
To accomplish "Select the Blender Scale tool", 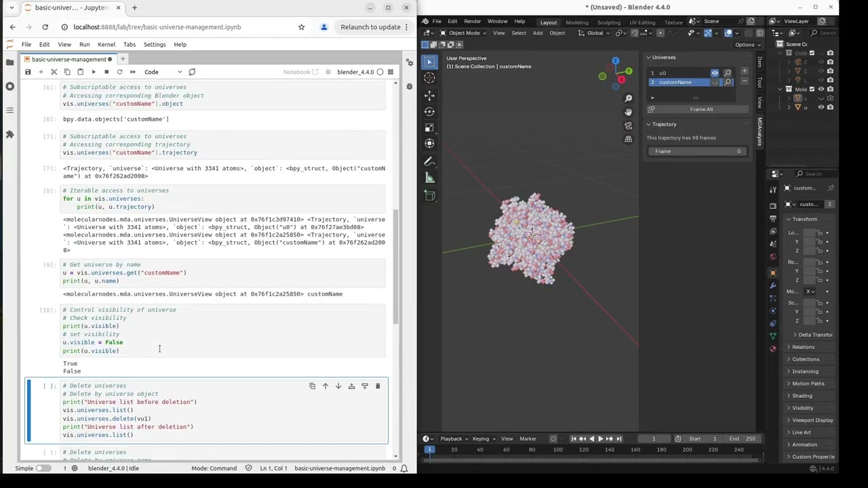I will point(429,127).
